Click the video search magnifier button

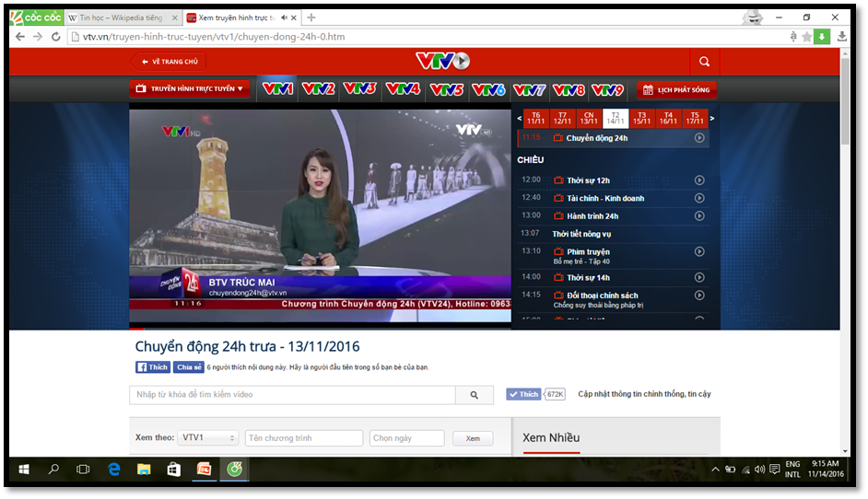[x=475, y=395]
